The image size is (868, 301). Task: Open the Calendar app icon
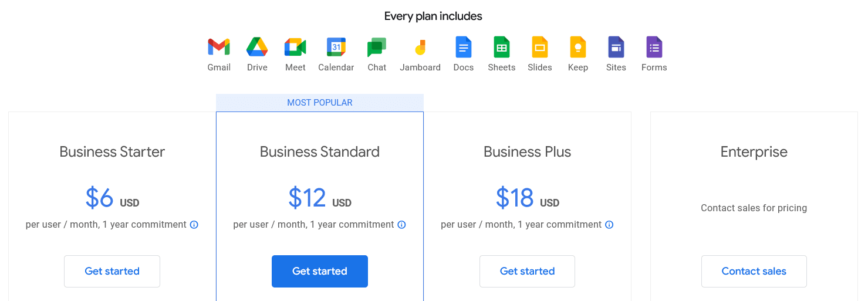pyautogui.click(x=336, y=47)
